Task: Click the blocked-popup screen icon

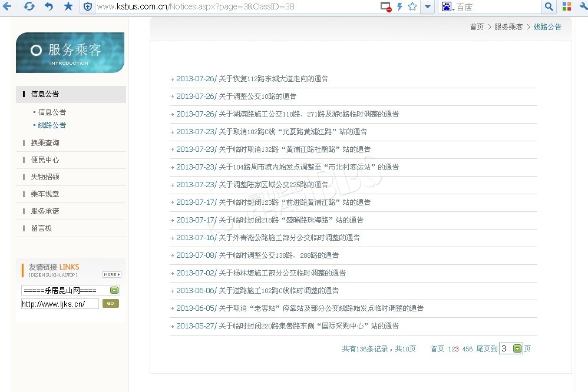Action: click(x=386, y=6)
